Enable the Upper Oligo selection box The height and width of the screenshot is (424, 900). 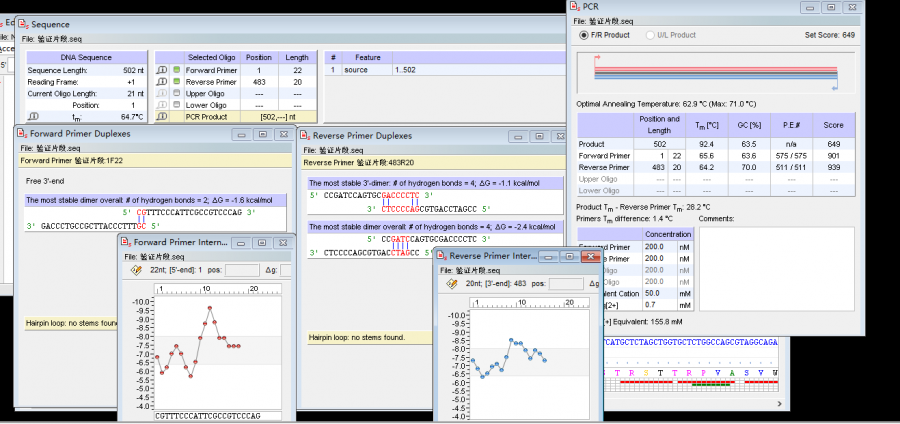(177, 93)
